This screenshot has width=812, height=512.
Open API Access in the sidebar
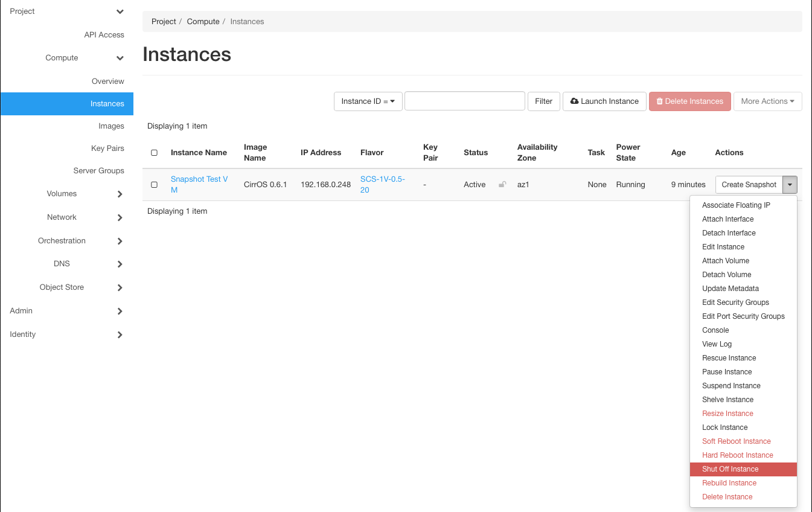[104, 35]
